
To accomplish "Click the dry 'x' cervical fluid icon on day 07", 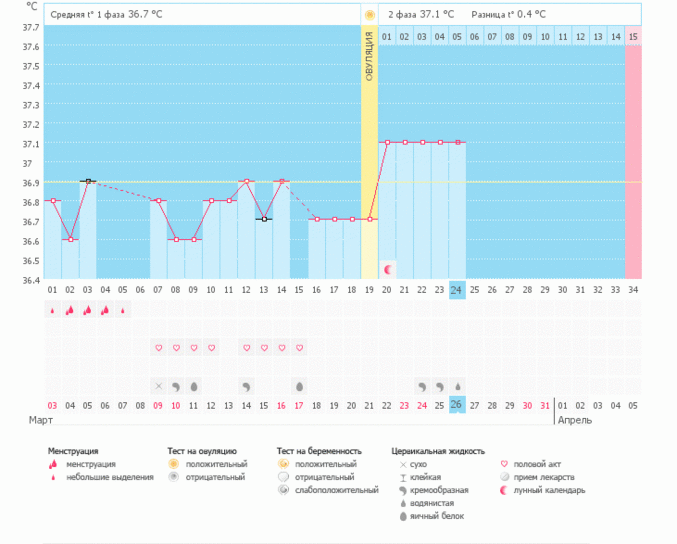I will [158, 386].
